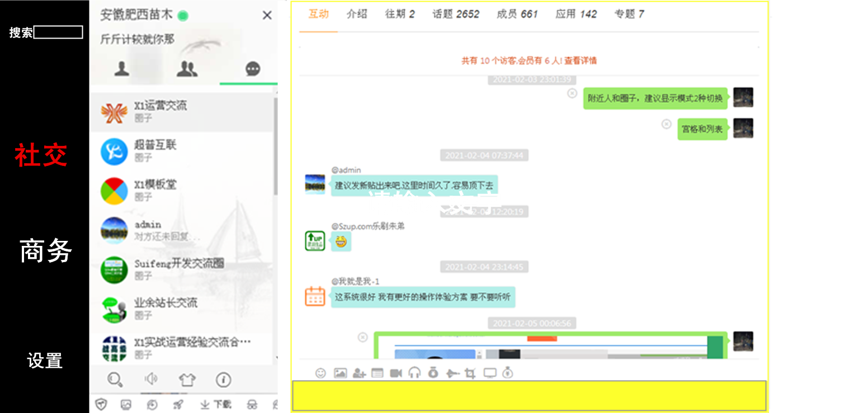Insert a picture using the image icon

click(339, 373)
